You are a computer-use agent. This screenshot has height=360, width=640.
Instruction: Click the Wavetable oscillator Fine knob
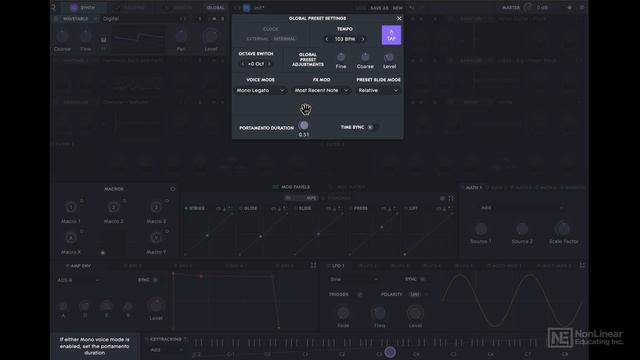[86, 37]
